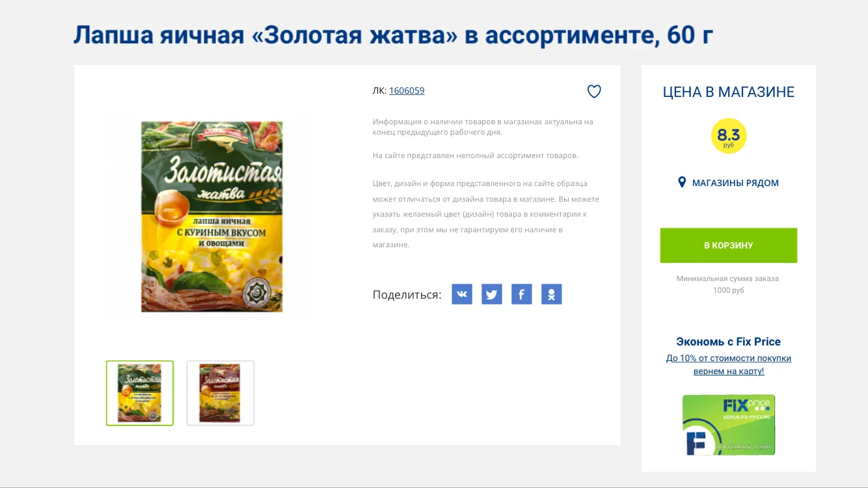Share product on Twitter
This screenshot has width=868, height=488.
coord(492,294)
